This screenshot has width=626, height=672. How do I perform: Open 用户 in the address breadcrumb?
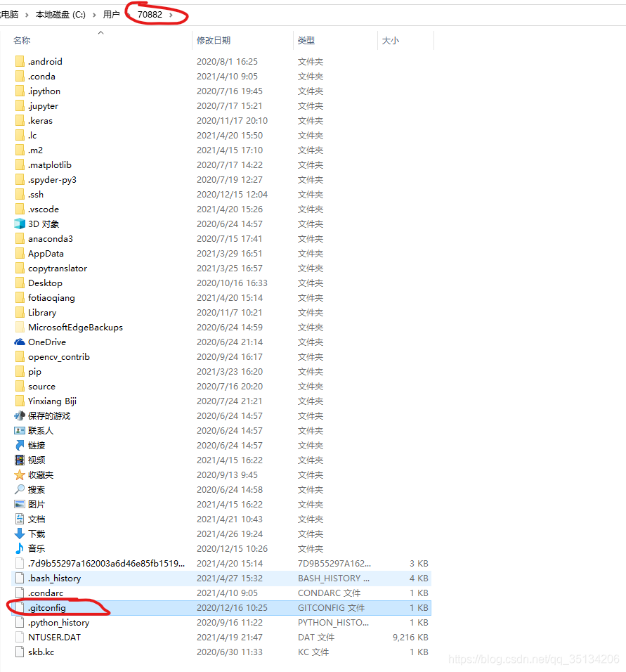click(111, 15)
